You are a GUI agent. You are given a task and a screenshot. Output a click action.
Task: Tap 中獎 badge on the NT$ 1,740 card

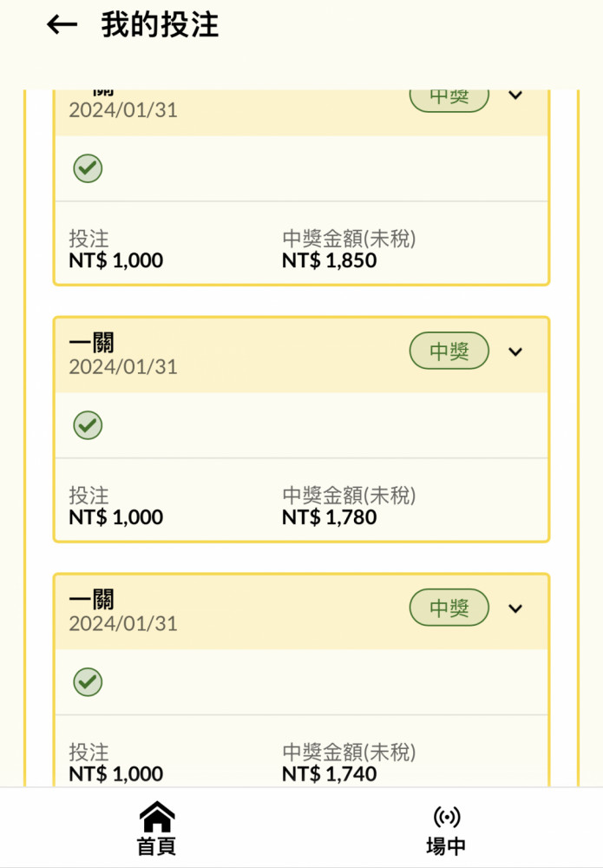coord(449,608)
